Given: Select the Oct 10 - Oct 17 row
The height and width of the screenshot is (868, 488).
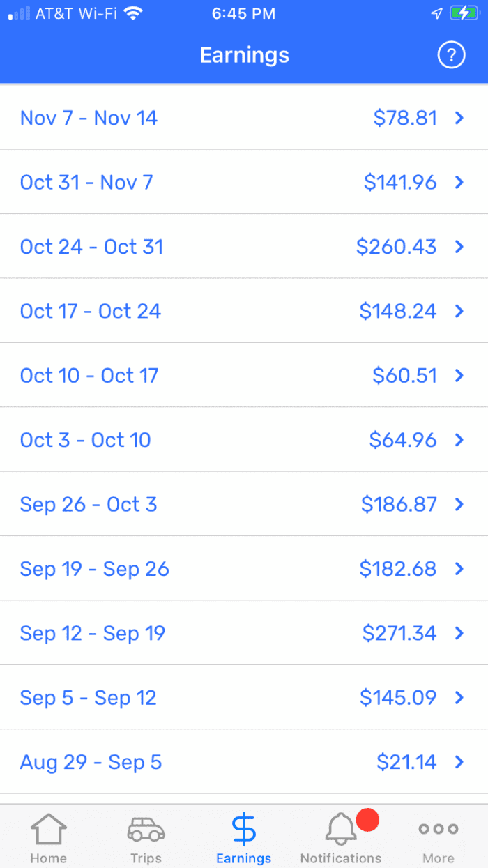Looking at the screenshot, I should 244,375.
